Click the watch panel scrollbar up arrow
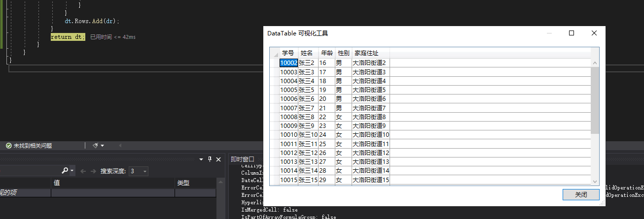 tap(220, 183)
